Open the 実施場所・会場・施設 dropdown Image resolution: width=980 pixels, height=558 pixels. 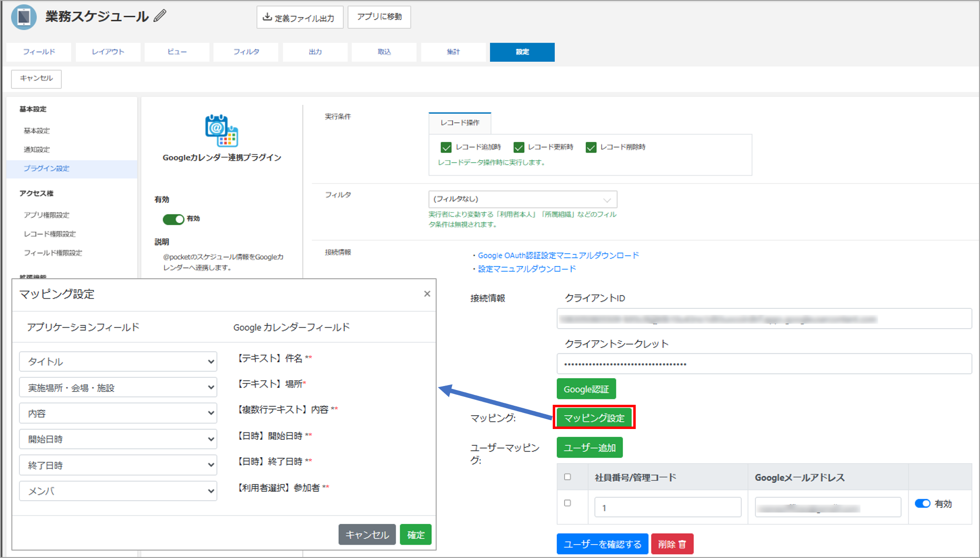(118, 387)
